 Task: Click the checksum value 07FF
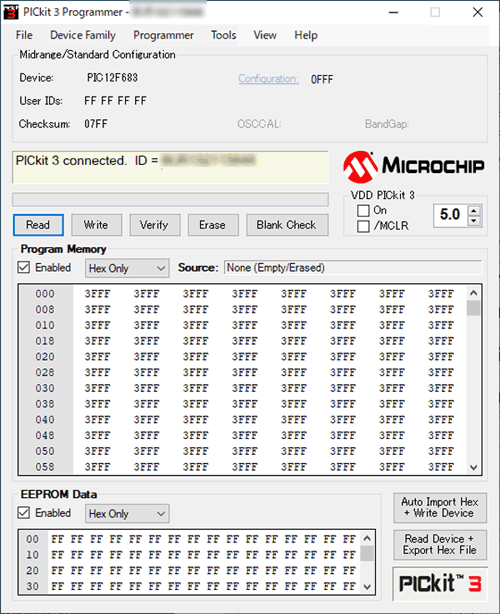point(96,124)
